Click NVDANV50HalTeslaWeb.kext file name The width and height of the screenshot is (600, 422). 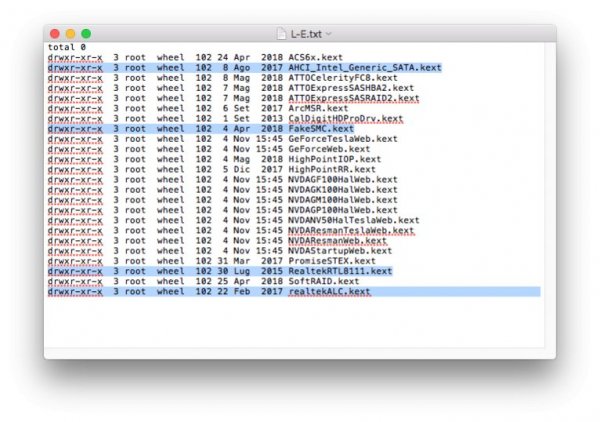pyautogui.click(x=354, y=220)
